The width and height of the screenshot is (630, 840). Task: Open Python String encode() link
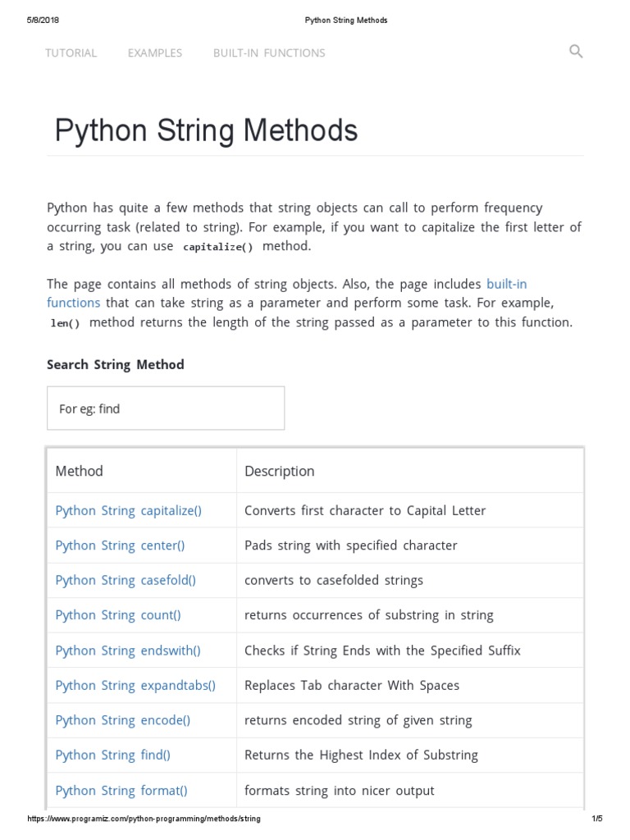tap(122, 720)
